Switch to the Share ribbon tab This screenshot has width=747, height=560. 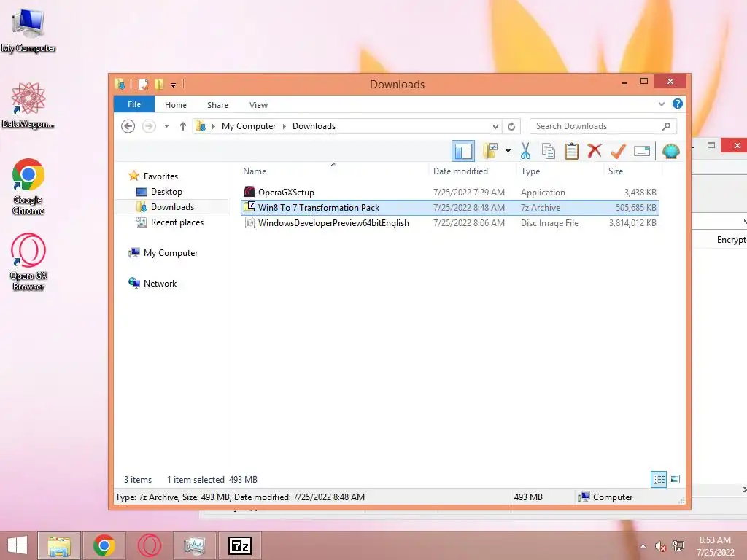click(217, 105)
